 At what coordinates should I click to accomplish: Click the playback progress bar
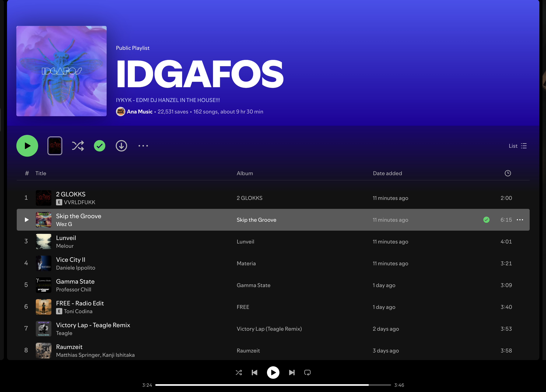(273, 385)
